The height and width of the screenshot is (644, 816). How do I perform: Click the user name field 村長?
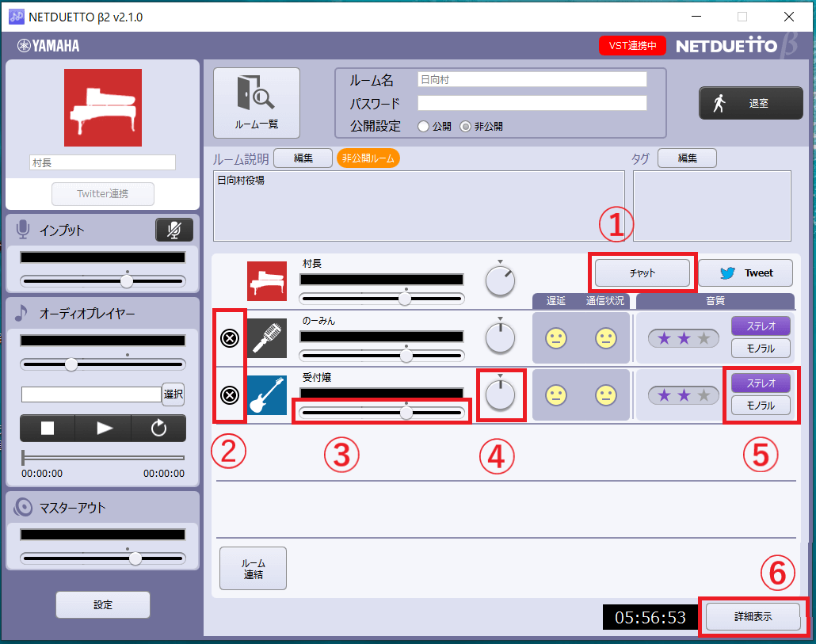[102, 163]
